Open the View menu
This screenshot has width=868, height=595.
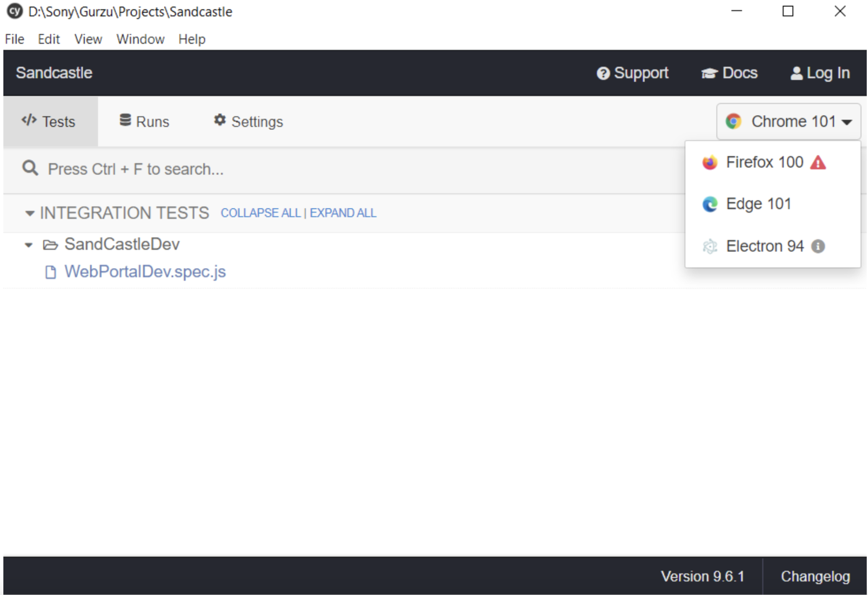(88, 39)
